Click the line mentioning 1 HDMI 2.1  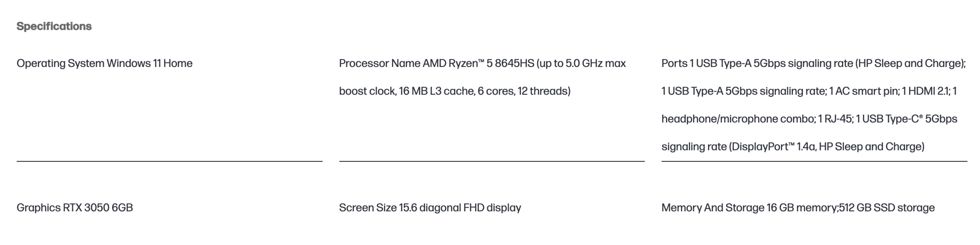[809, 91]
